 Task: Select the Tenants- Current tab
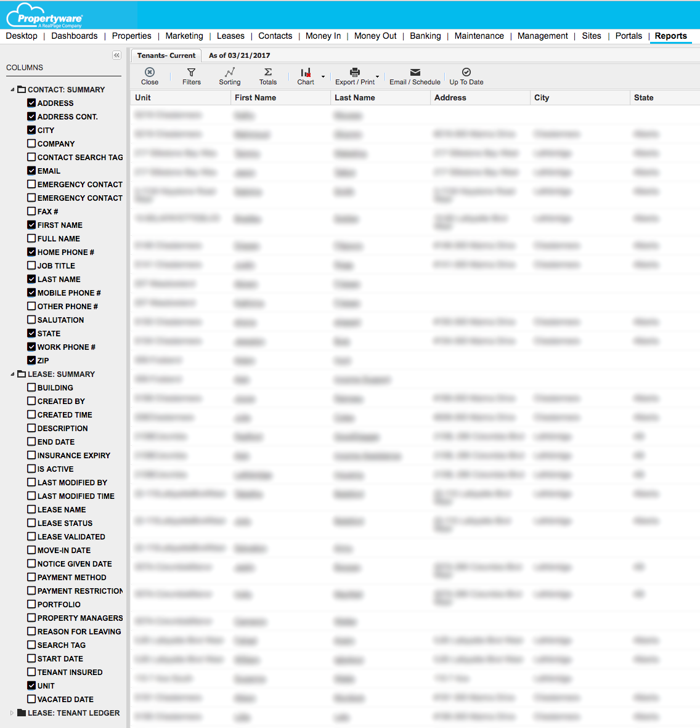(x=166, y=55)
